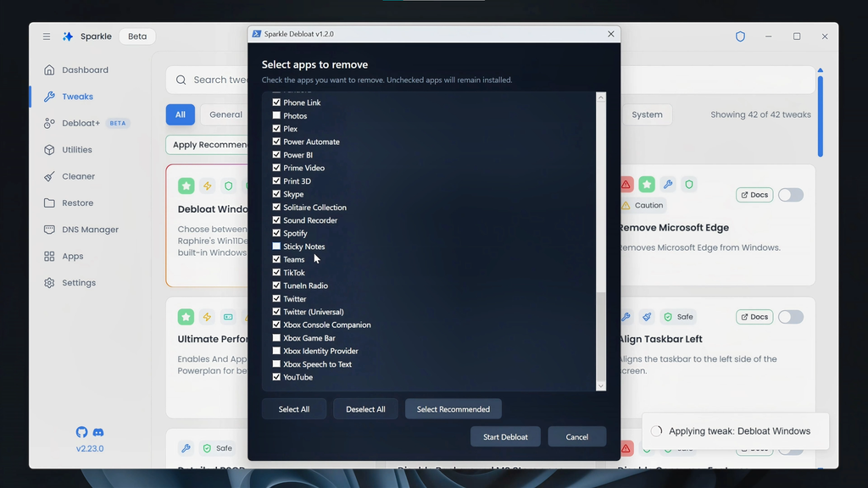Click the Start Debloat button
Viewport: 868px width, 488px height.
coord(505,436)
